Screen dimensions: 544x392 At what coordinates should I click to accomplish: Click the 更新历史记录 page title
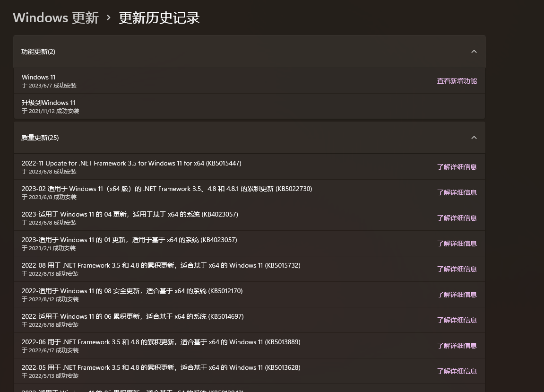pos(159,17)
